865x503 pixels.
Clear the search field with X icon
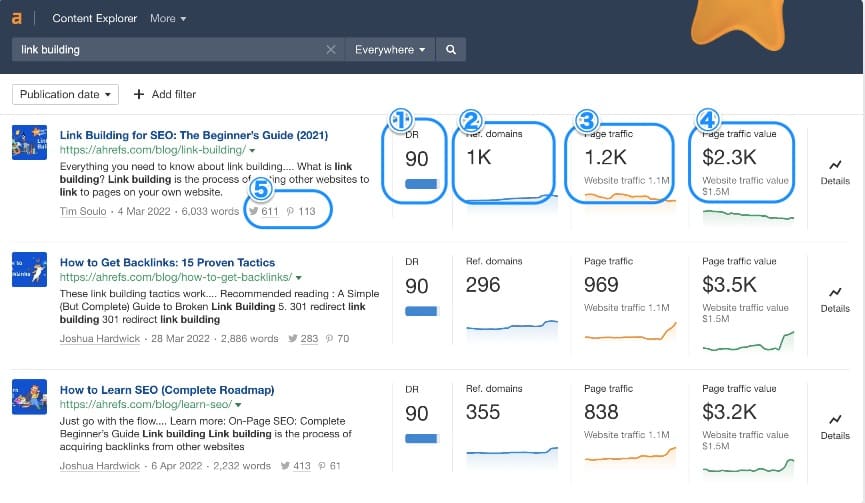330,50
